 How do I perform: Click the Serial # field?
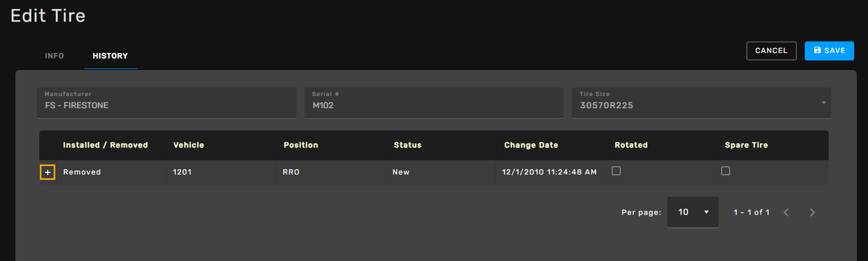click(433, 103)
